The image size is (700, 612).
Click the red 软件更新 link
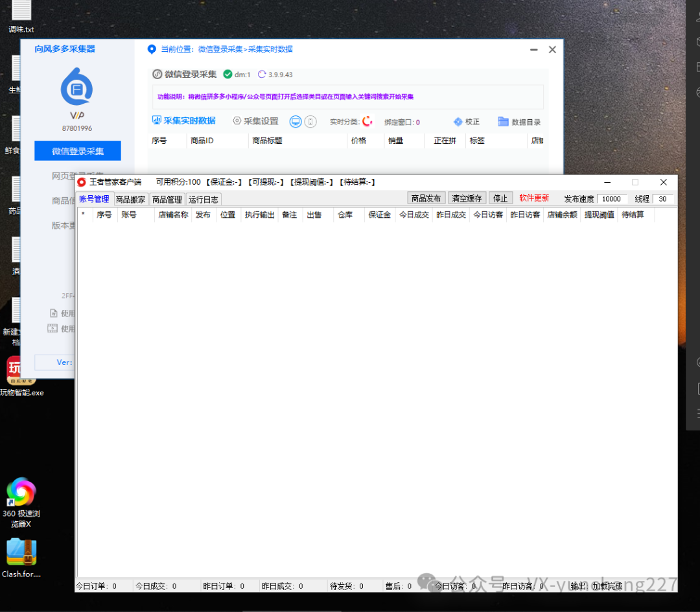click(534, 198)
